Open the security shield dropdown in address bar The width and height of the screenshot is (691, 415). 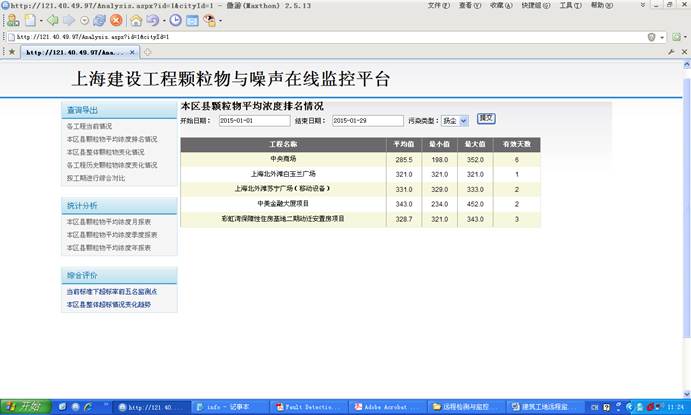653,36
